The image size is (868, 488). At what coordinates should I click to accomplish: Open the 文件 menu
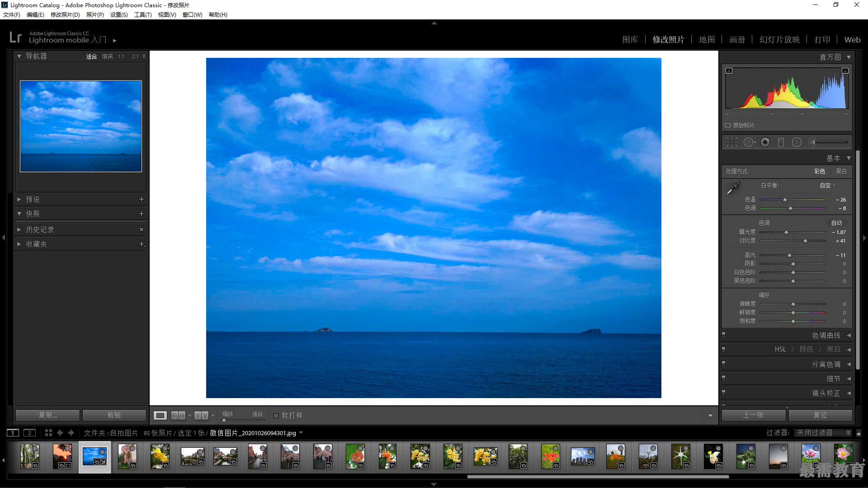click(x=12, y=15)
